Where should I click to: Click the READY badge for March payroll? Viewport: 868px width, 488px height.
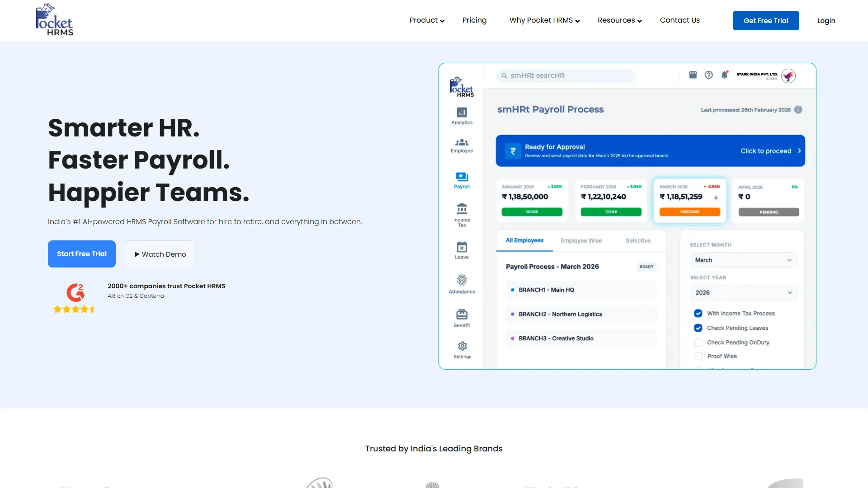[646, 267]
